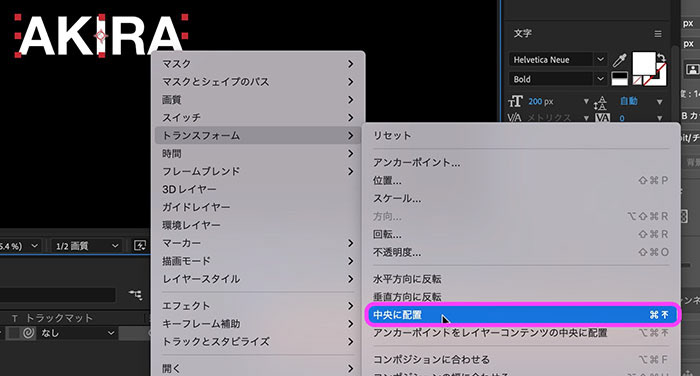Open the キーフレーム補助 submenu
The width and height of the screenshot is (700, 376).
click(x=258, y=324)
